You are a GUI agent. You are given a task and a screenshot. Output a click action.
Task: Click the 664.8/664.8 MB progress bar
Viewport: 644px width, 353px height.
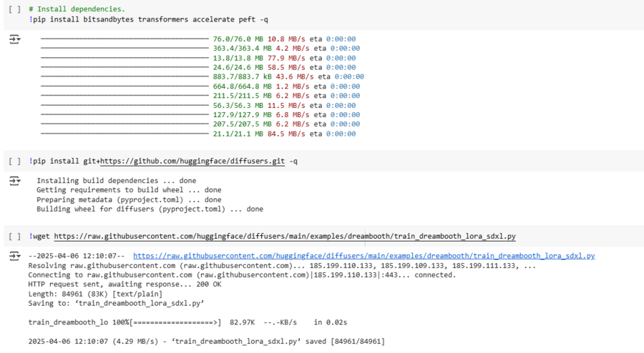[125, 86]
